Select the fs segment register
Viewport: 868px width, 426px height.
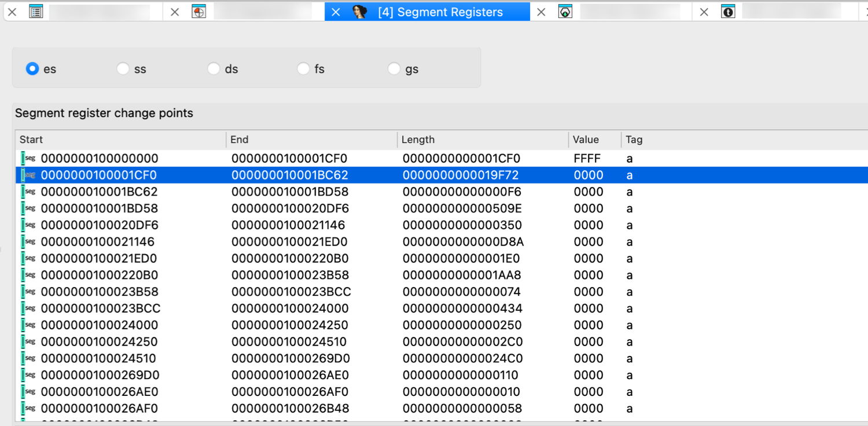click(x=303, y=68)
